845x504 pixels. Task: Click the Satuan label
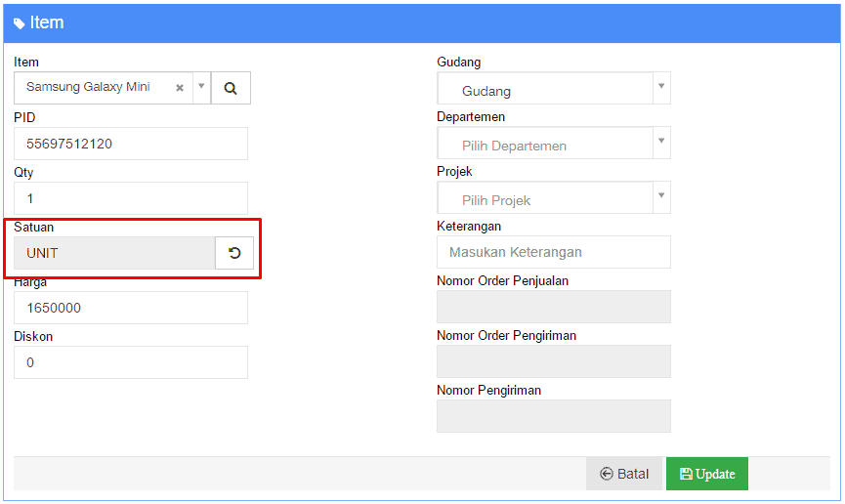tap(33, 227)
